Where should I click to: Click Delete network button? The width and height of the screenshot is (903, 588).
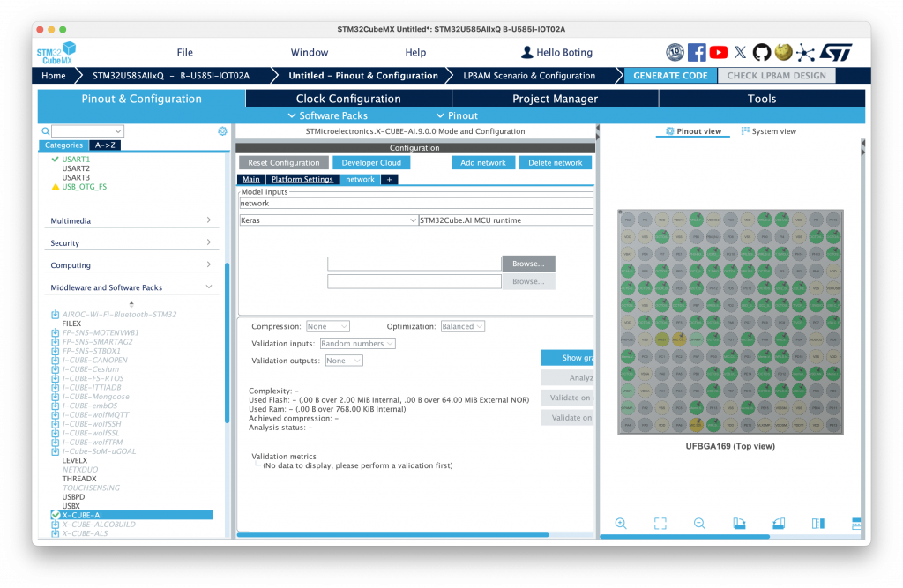556,163
